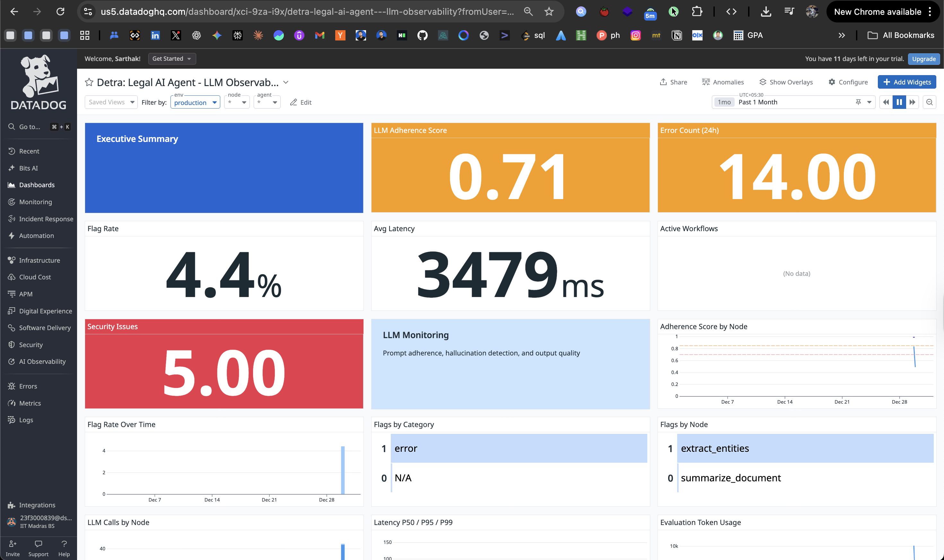Toggle Show Overlays on graphs

point(786,82)
